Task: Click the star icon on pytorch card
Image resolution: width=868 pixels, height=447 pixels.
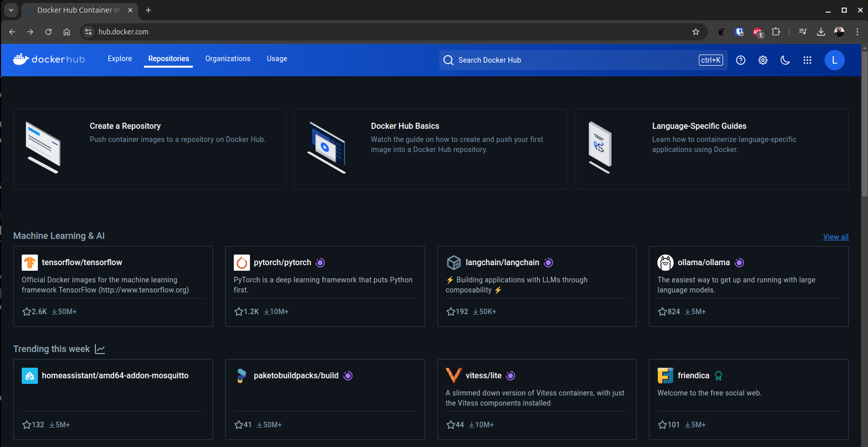Action: click(x=239, y=312)
